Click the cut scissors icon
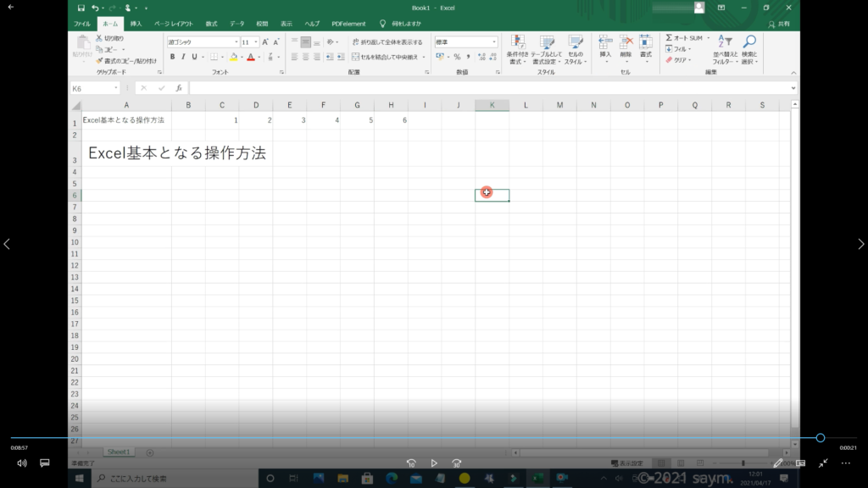 tap(99, 38)
